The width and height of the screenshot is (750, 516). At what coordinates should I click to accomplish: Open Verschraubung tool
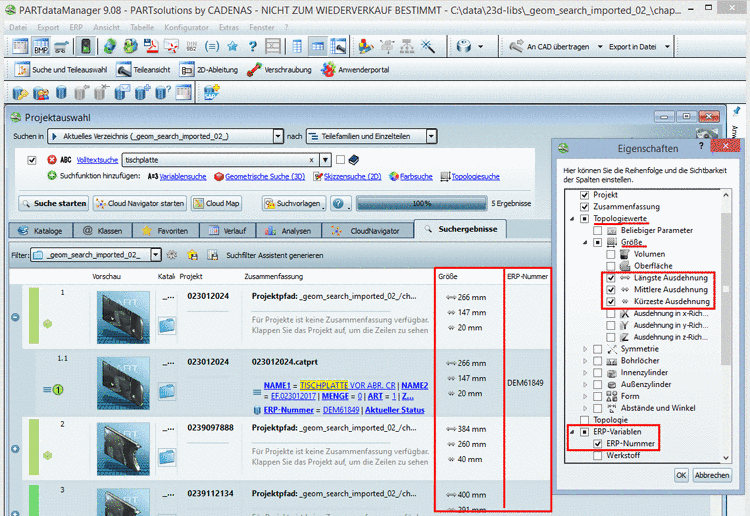pos(279,70)
